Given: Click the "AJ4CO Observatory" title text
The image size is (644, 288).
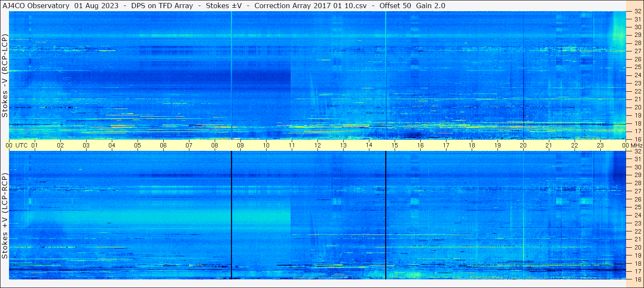Looking at the screenshot, I should tap(36, 6).
